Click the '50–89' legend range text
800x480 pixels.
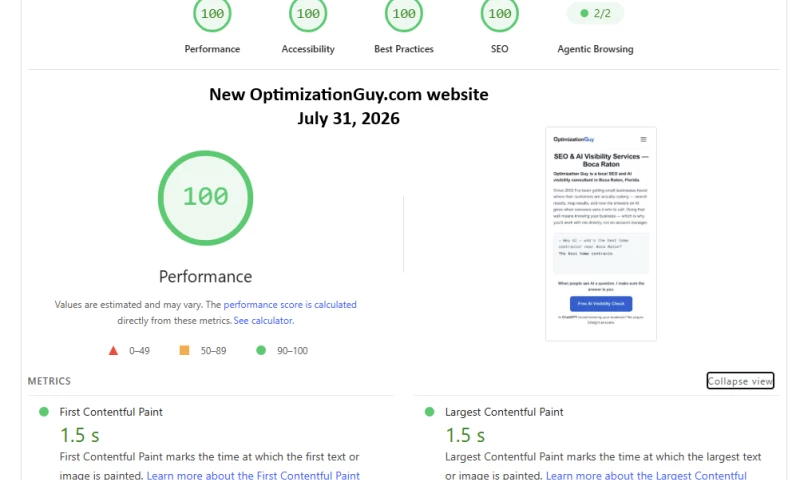pyautogui.click(x=213, y=350)
